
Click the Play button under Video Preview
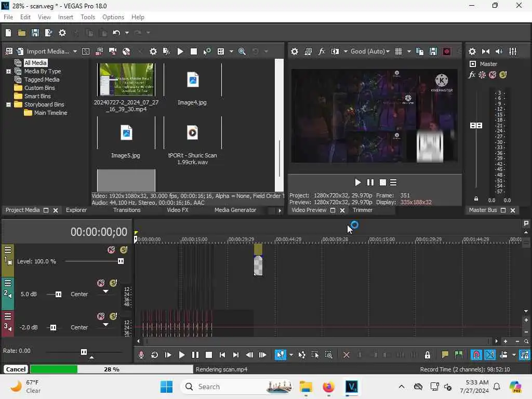click(357, 182)
